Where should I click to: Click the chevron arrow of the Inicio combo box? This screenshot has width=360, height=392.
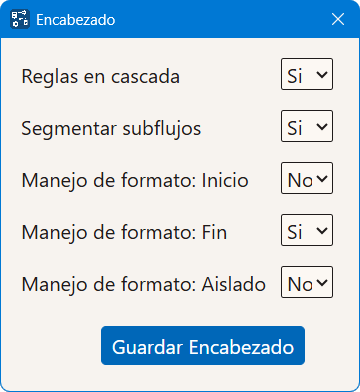(322, 179)
